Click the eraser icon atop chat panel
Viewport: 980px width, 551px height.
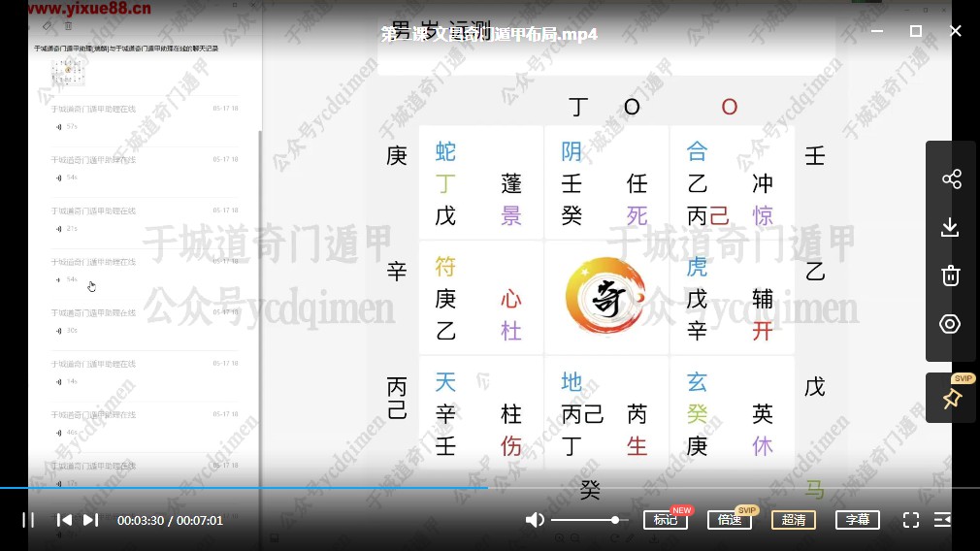click(47, 25)
